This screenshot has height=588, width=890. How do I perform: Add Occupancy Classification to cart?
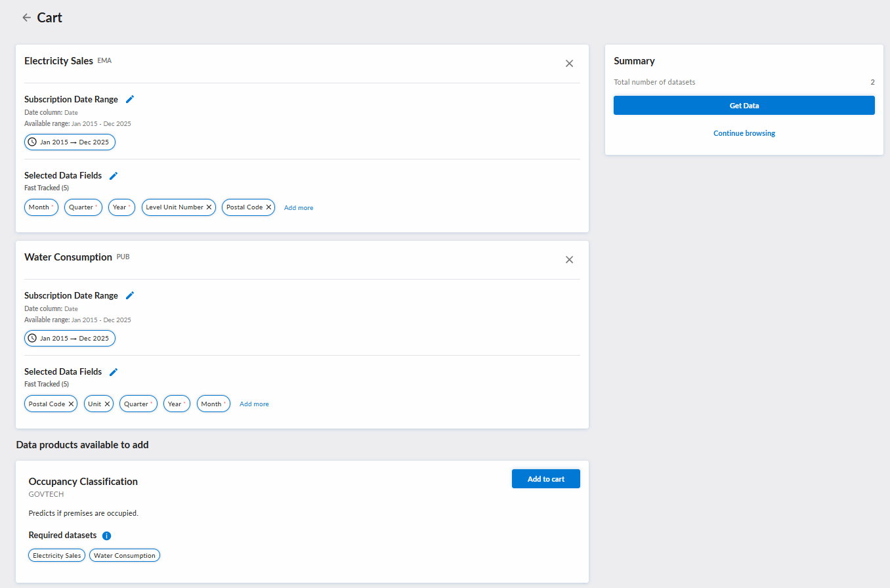coord(546,479)
